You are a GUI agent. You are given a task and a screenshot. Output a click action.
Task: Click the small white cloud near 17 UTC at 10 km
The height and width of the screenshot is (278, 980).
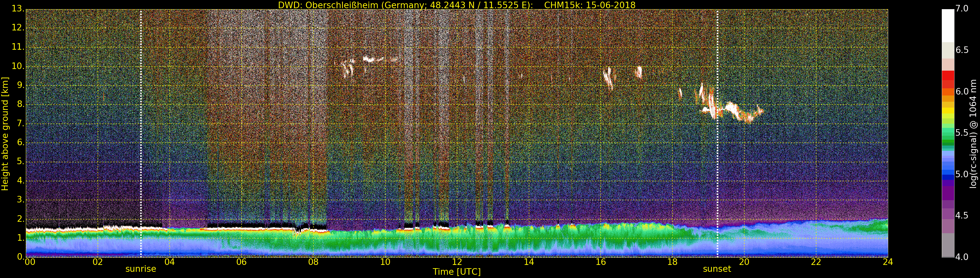639,72
